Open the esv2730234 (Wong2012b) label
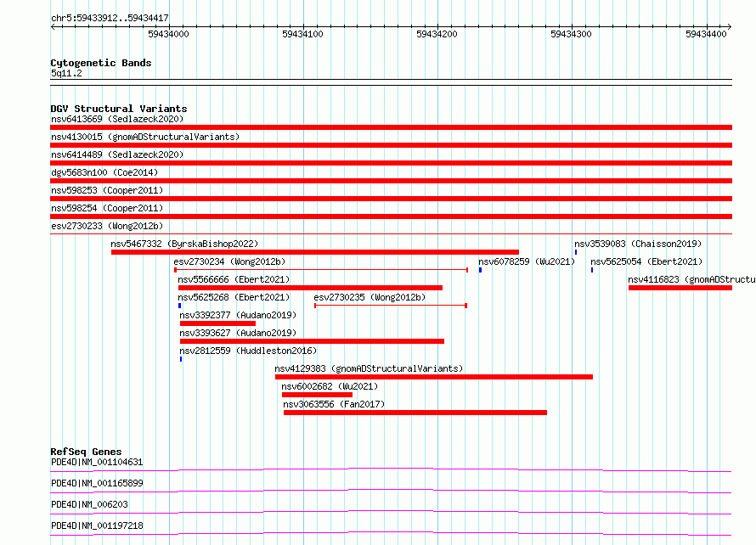Viewport: 756px width, 545px height. (x=229, y=261)
